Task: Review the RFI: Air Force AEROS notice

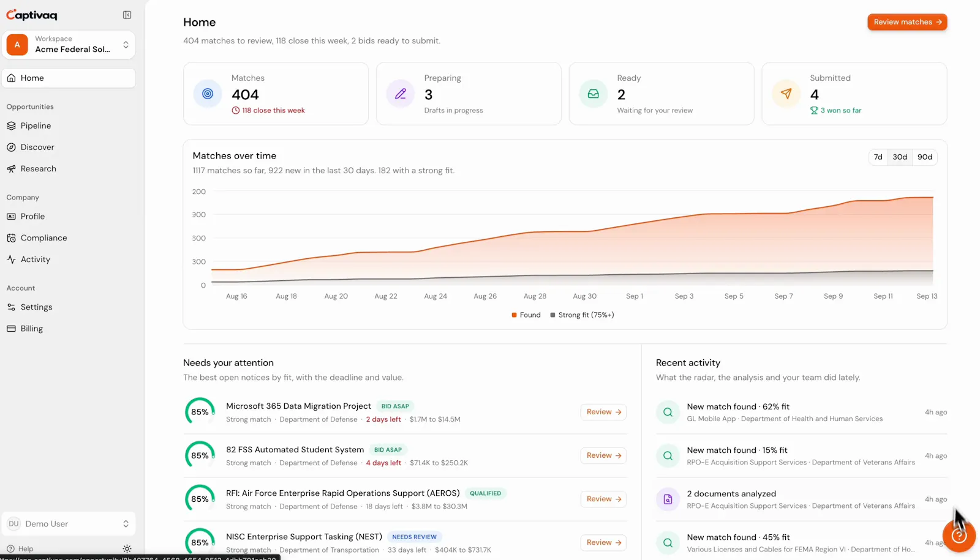Action: pos(603,499)
